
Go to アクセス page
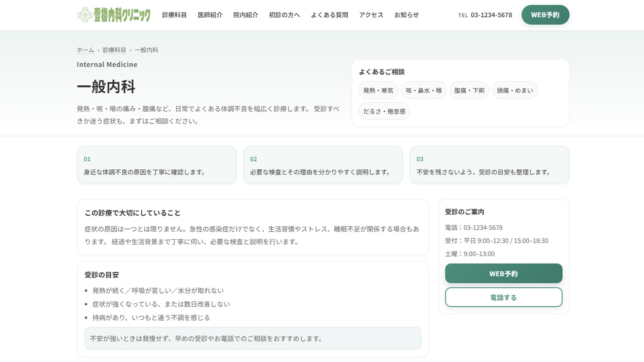[x=371, y=15]
